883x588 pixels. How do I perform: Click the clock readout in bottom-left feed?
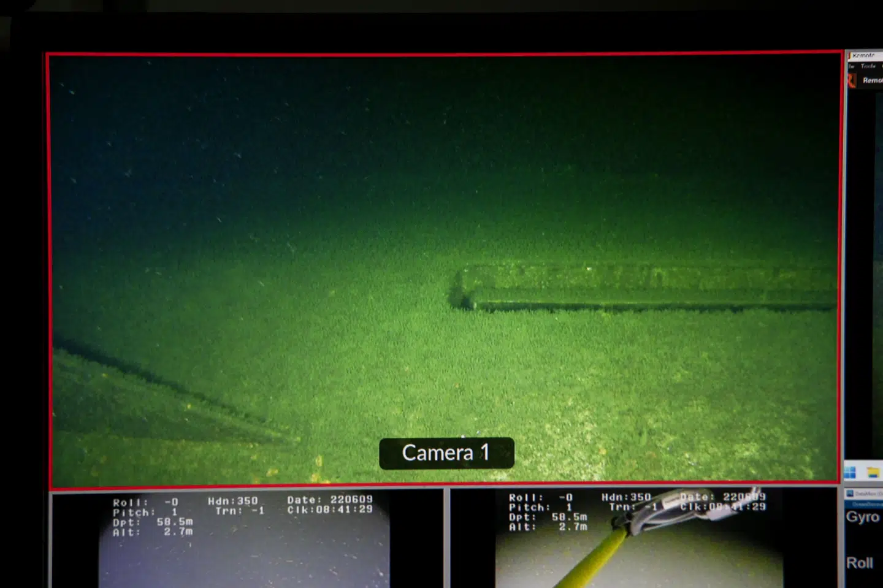pos(329,510)
